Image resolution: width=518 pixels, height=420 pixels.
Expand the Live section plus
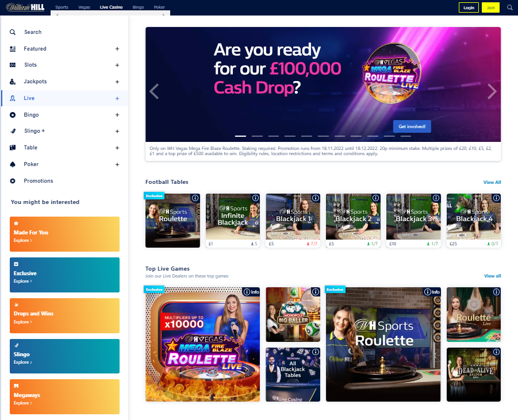pos(117,98)
